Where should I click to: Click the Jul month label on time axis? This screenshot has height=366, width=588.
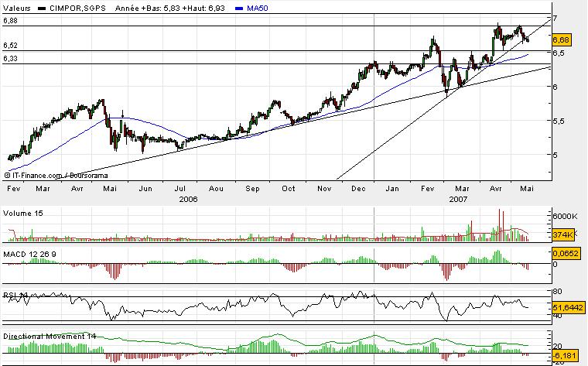click(180, 188)
